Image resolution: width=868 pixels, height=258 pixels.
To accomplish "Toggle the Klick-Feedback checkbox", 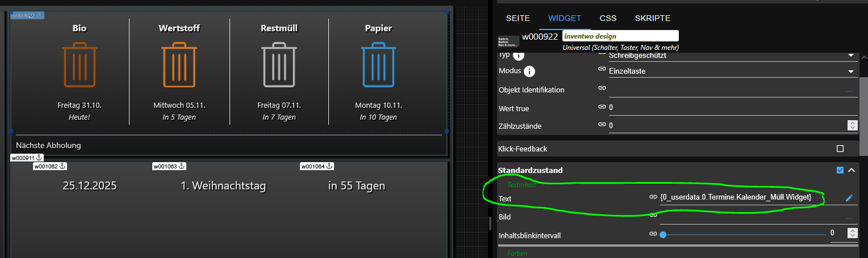I will tap(840, 149).
